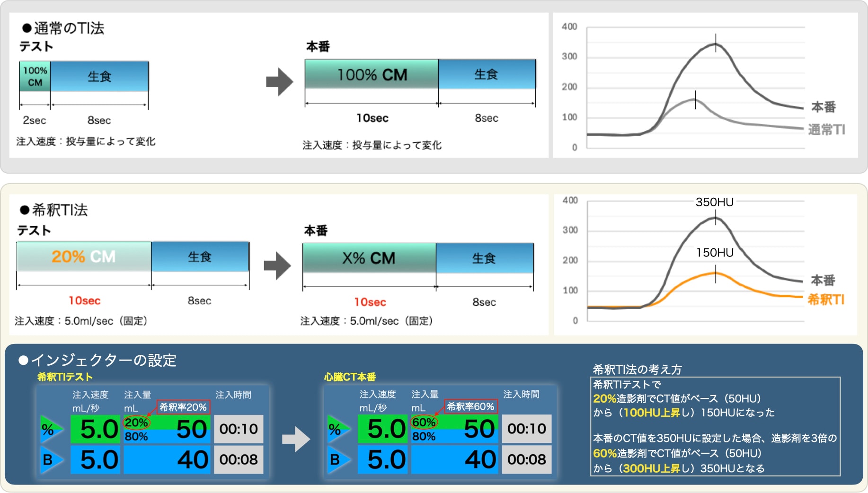Click the orange 希釈TI curve label
The height and width of the screenshot is (493, 868).
coord(825,299)
